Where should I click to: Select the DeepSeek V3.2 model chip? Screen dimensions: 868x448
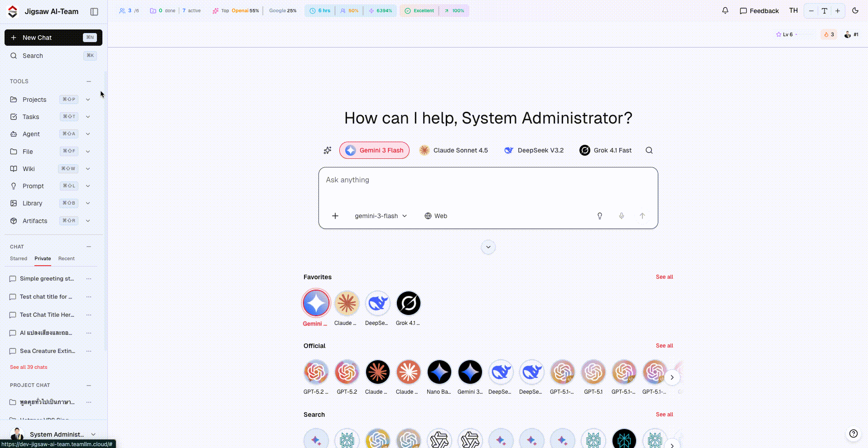534,150
